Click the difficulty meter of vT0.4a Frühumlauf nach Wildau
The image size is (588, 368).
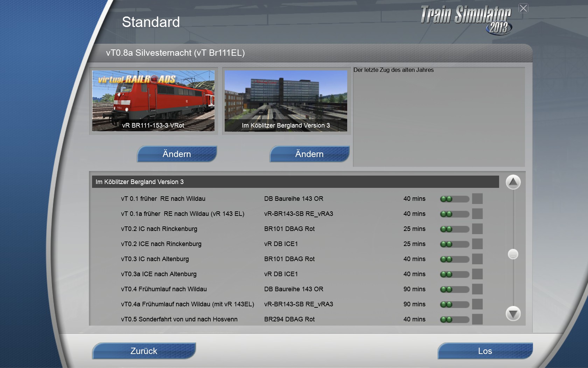[x=455, y=305]
